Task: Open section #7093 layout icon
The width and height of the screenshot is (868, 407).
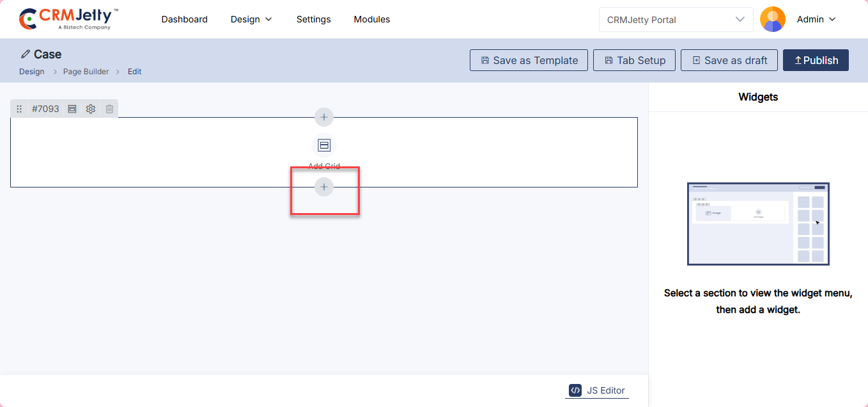Action: [x=72, y=109]
